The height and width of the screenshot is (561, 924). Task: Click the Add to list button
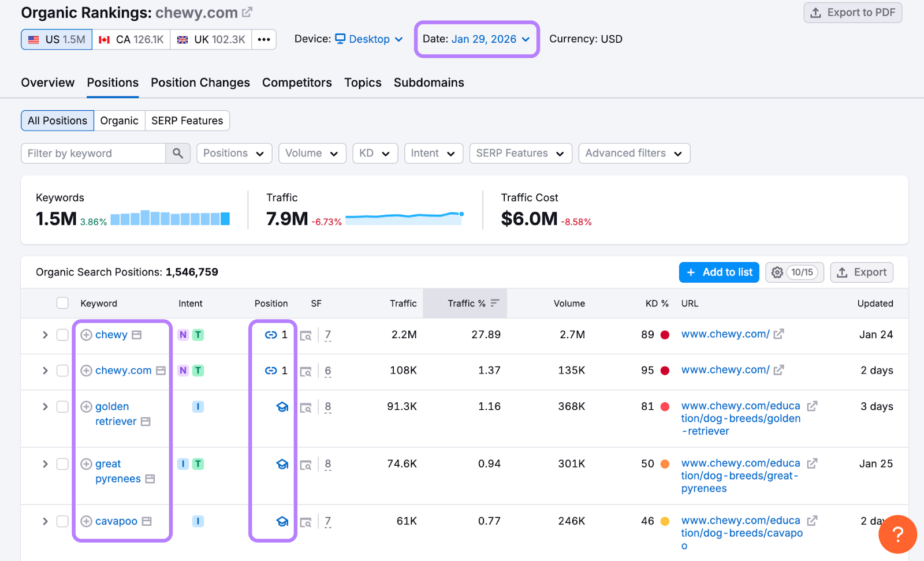719,272
